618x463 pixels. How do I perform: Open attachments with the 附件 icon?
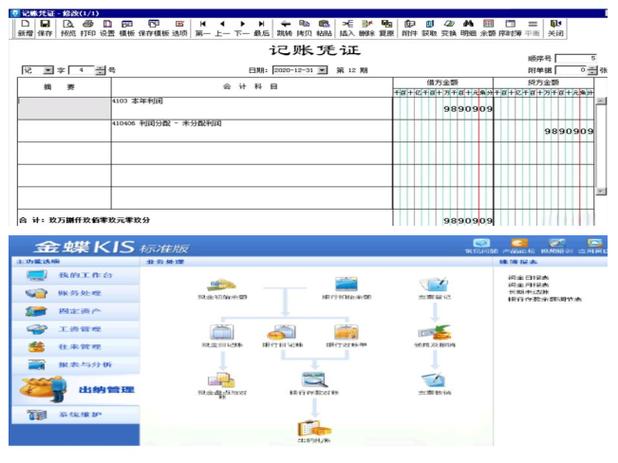click(x=410, y=28)
